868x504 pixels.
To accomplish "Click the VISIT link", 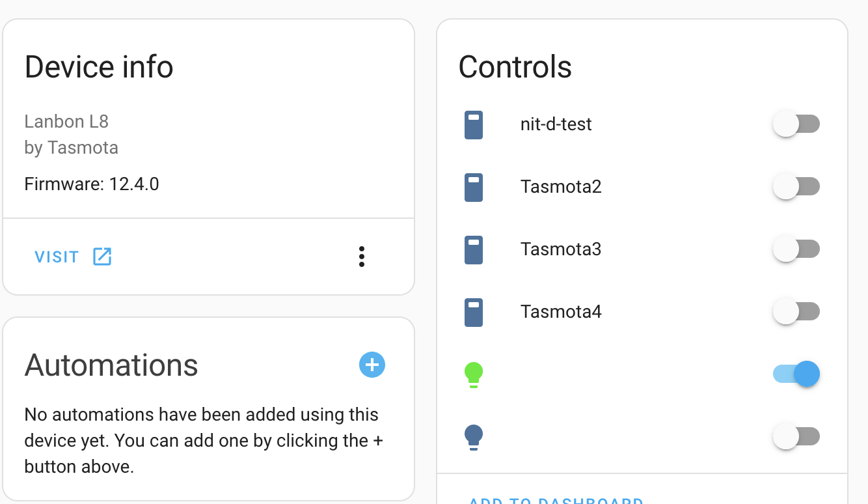I will pos(57,257).
